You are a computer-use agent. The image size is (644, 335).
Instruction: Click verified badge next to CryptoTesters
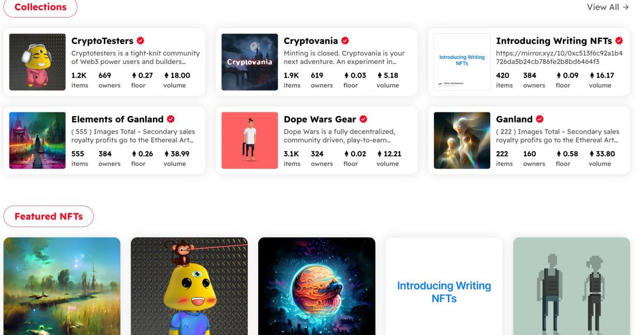(140, 41)
